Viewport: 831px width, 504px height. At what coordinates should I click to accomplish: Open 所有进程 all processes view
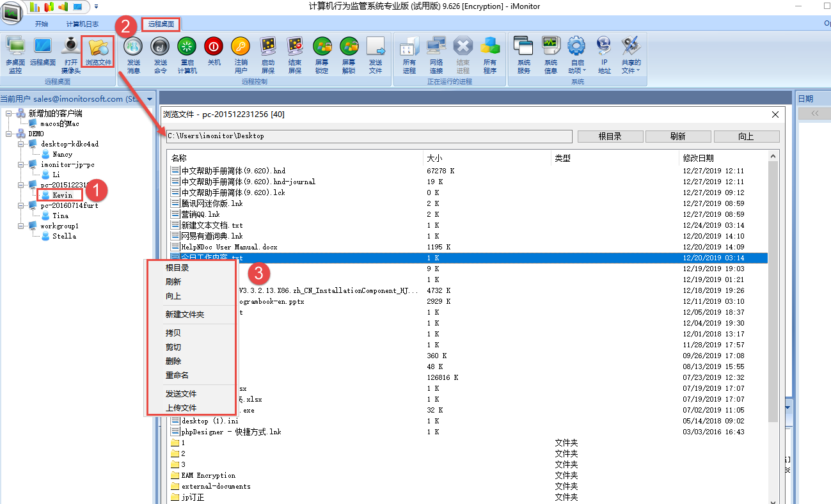pos(409,54)
